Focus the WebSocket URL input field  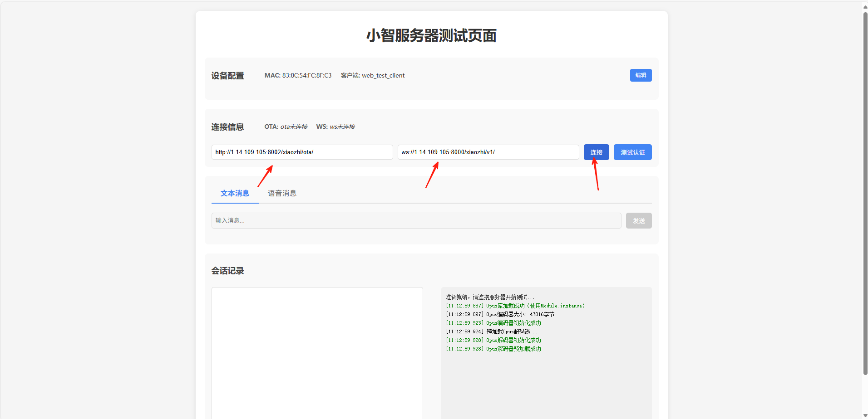(488, 152)
